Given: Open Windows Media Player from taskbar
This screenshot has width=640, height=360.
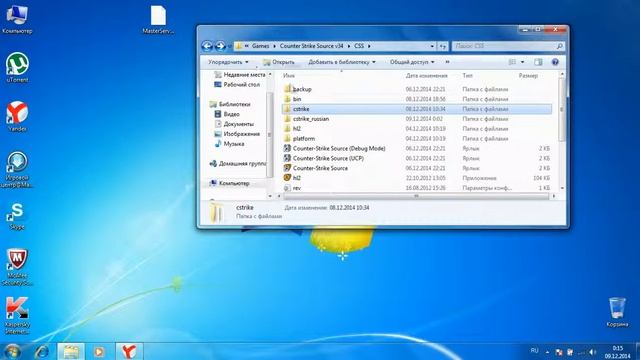Looking at the screenshot, I should point(99,351).
